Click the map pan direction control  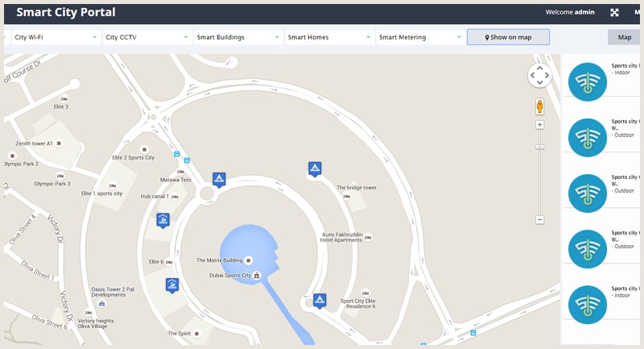pyautogui.click(x=539, y=77)
